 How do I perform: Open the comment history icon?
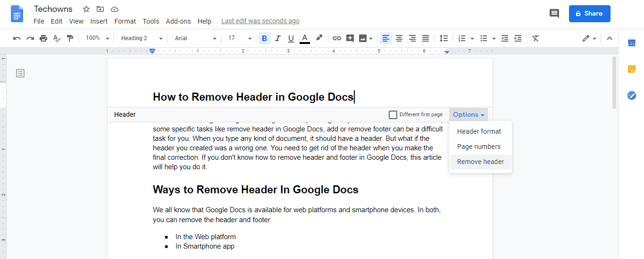(x=554, y=14)
